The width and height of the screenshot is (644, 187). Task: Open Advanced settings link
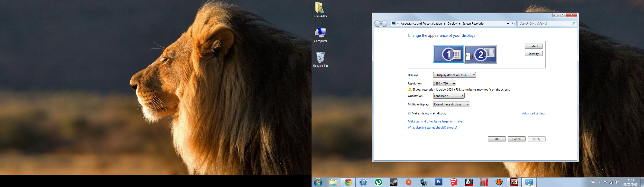(534, 113)
